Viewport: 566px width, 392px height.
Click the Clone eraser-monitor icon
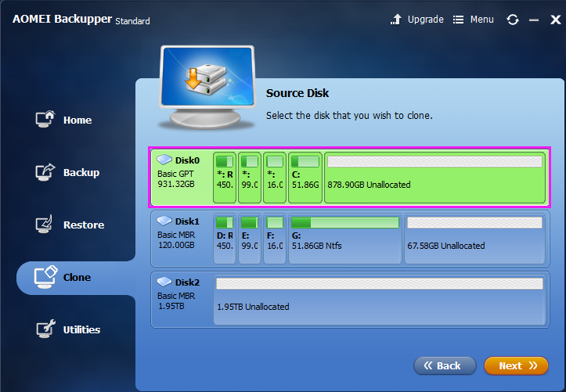46,277
